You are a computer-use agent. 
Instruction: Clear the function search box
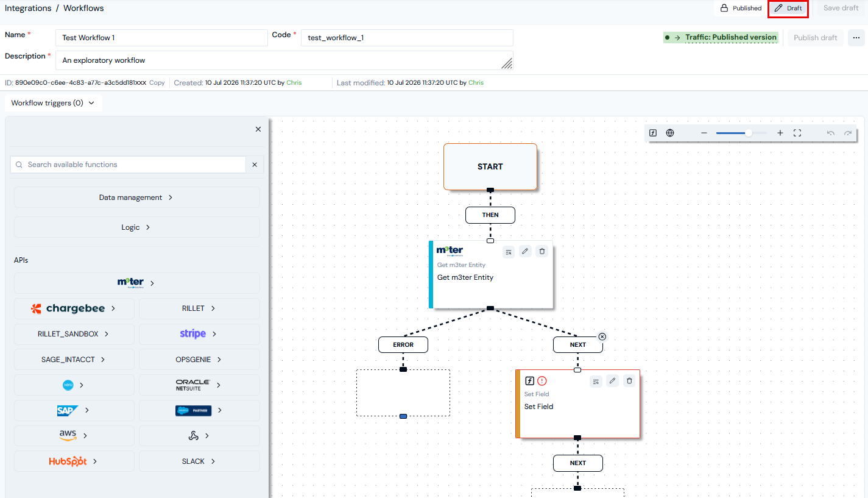255,165
